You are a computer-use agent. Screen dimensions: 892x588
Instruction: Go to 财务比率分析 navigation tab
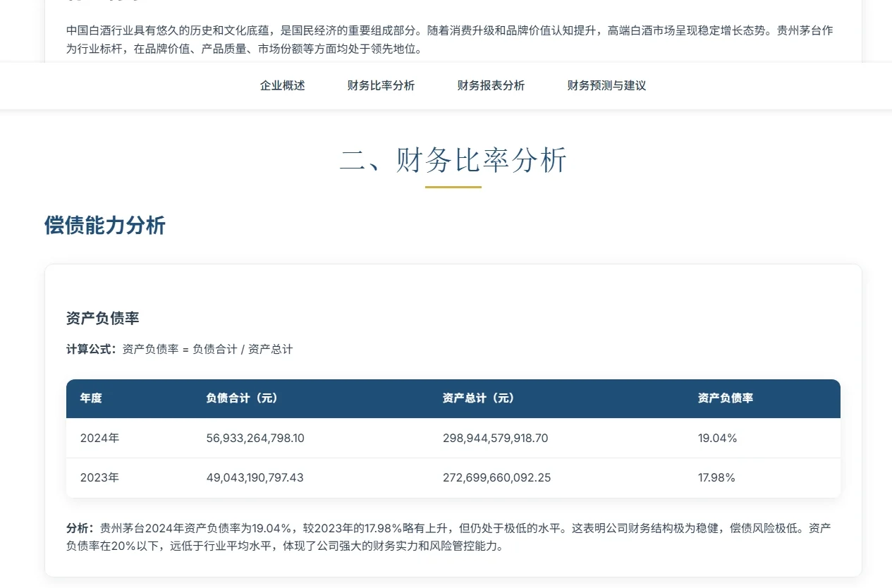tap(381, 85)
